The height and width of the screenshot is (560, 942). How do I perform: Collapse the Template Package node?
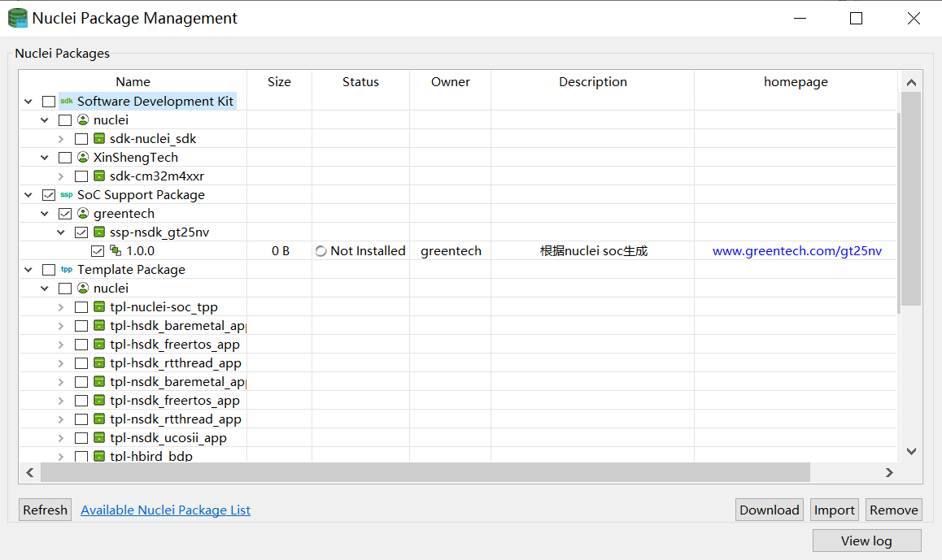(x=28, y=270)
